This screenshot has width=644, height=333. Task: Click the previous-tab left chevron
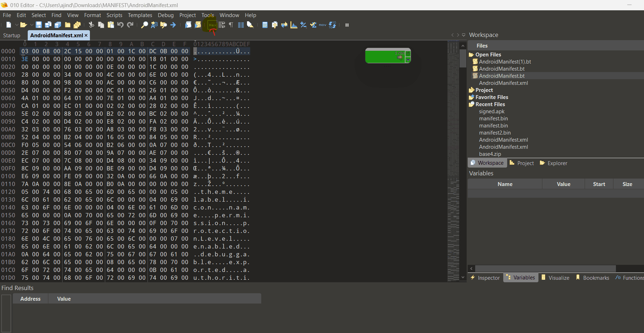pos(452,35)
